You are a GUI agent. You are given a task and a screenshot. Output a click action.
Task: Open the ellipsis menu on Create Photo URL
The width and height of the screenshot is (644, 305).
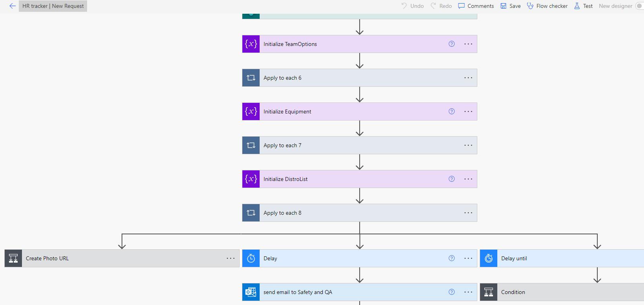(x=231, y=258)
